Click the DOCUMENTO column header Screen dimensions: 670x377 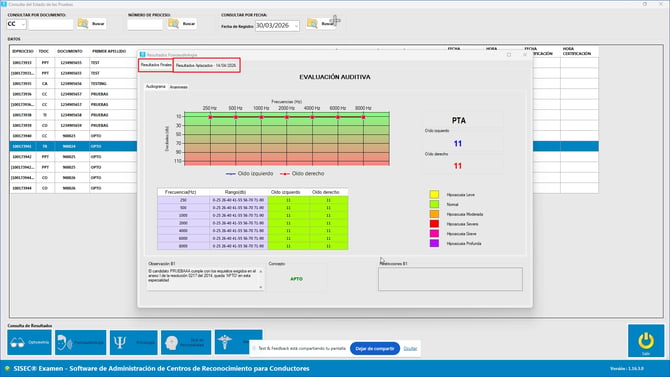(x=71, y=51)
